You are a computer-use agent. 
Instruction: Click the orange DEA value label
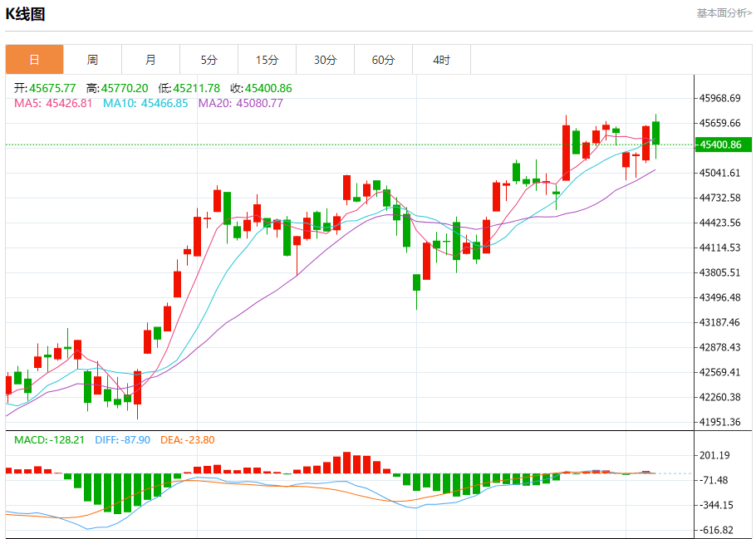(x=187, y=439)
